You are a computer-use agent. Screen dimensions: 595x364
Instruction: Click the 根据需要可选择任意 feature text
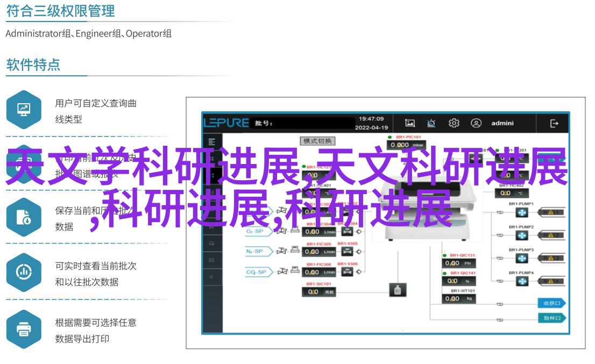(x=96, y=323)
